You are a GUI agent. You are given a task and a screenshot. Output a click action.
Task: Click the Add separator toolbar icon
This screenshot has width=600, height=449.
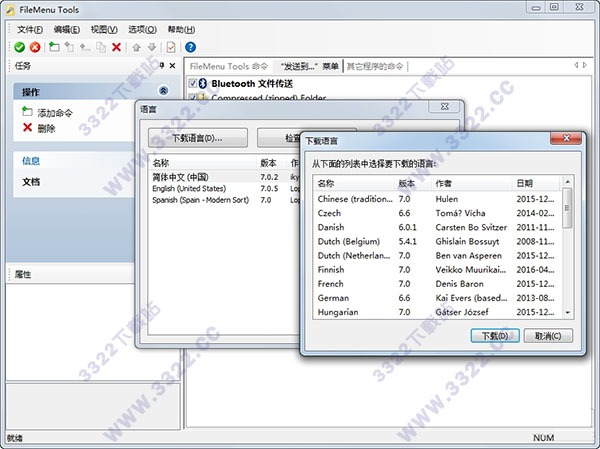click(x=85, y=47)
